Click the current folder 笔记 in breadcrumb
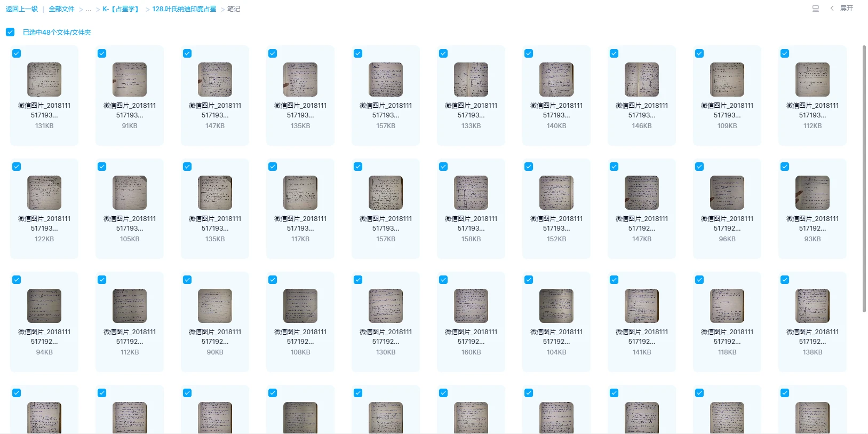 234,9
